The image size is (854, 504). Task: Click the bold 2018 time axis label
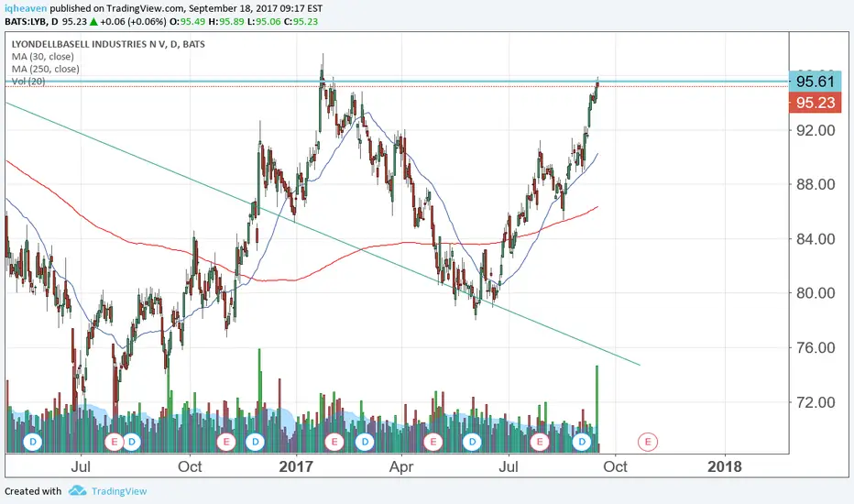coord(725,467)
